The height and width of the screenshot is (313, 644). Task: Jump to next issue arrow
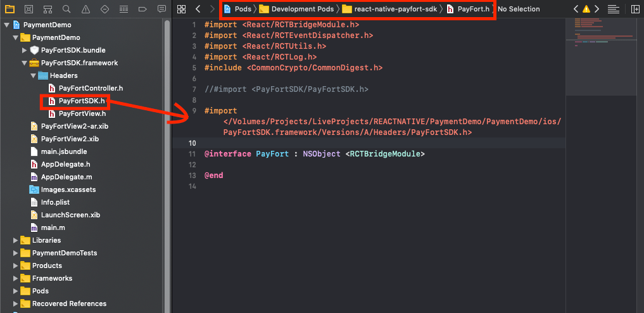pyautogui.click(x=597, y=9)
